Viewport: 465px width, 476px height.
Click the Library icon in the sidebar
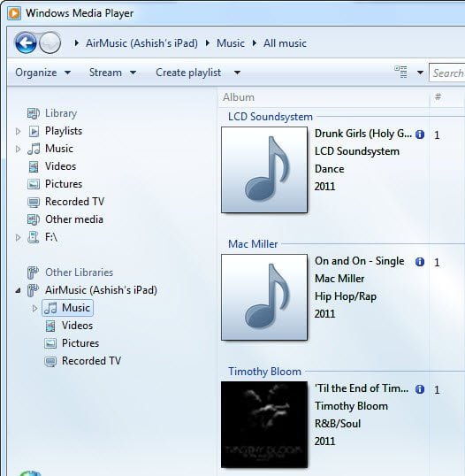pos(34,113)
